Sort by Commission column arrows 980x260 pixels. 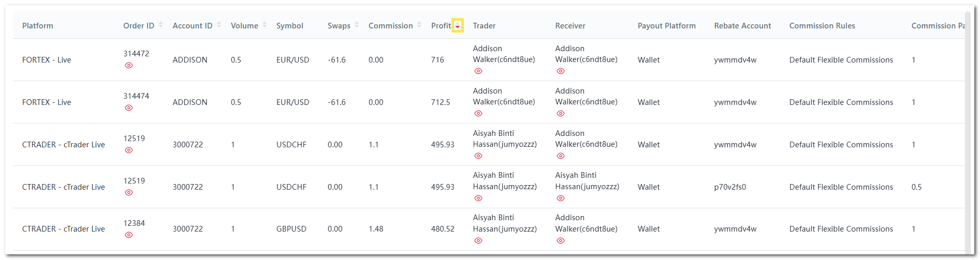pyautogui.click(x=419, y=25)
